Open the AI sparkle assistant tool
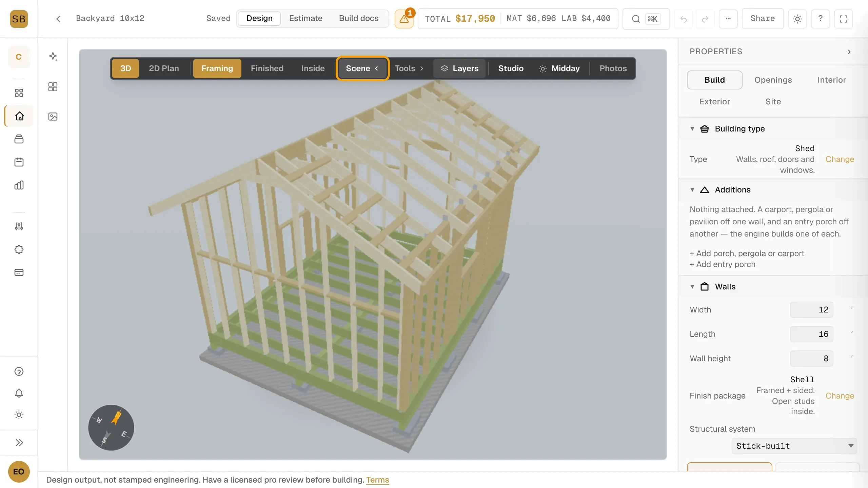Screen dimensions: 868x488 [53, 56]
